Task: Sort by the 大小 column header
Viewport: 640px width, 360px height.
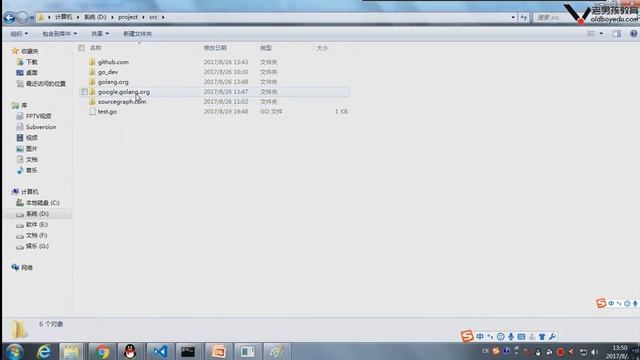Action: [322, 48]
